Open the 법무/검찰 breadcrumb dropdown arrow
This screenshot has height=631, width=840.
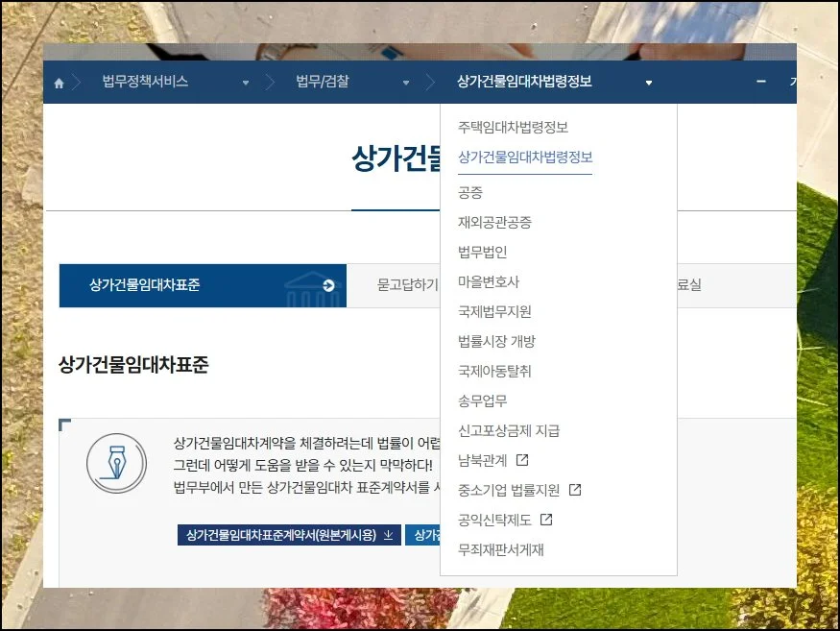coord(407,83)
